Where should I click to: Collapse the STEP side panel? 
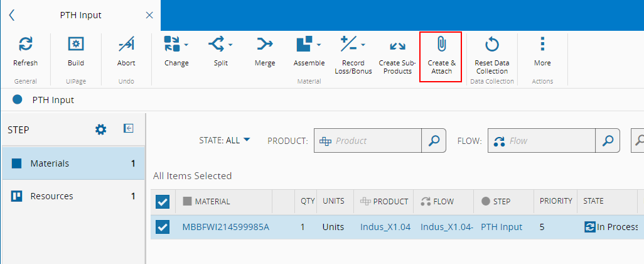click(x=129, y=129)
